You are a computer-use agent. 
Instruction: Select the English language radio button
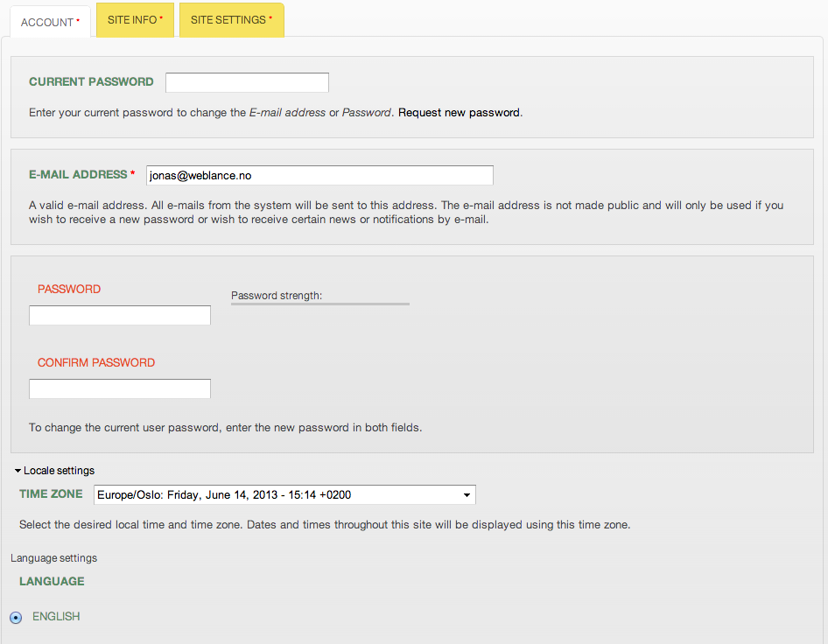[x=16, y=618]
